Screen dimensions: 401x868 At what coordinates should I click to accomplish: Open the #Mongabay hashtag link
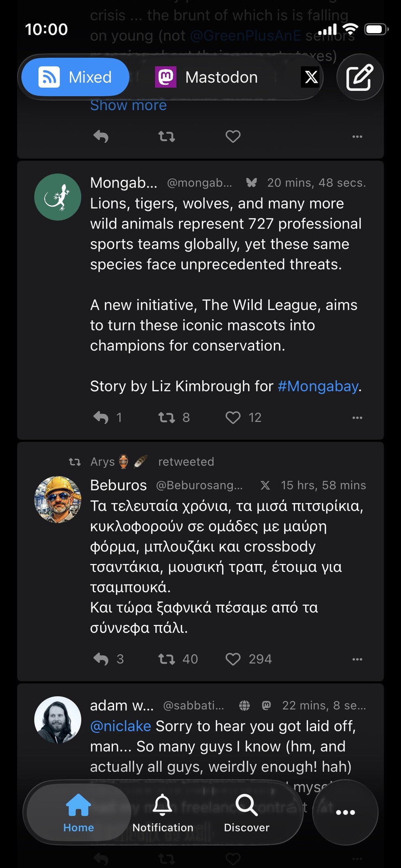pyautogui.click(x=318, y=386)
